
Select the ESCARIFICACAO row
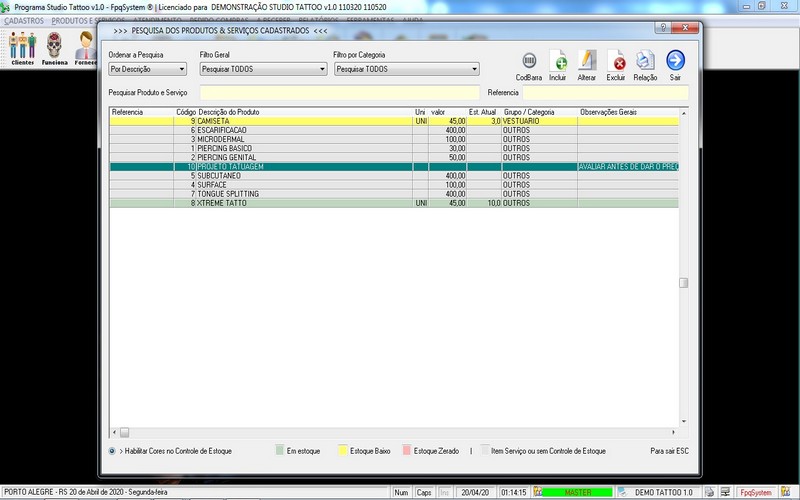click(394, 130)
